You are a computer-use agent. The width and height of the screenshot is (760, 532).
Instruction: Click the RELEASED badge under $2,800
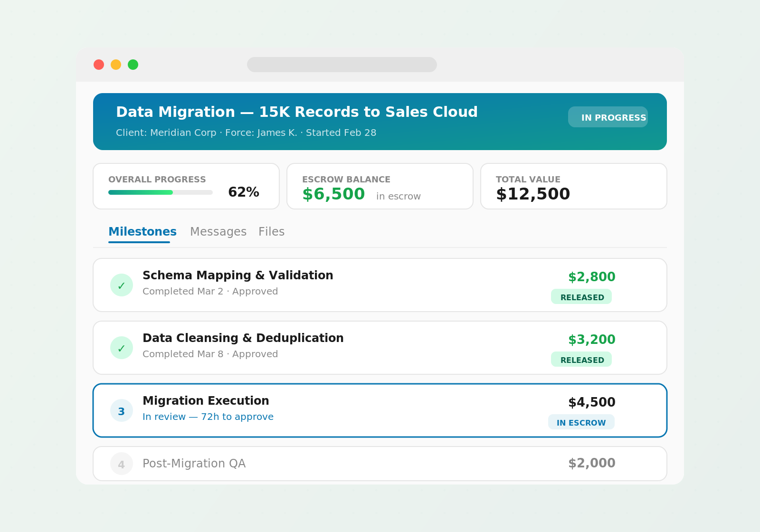coord(581,297)
